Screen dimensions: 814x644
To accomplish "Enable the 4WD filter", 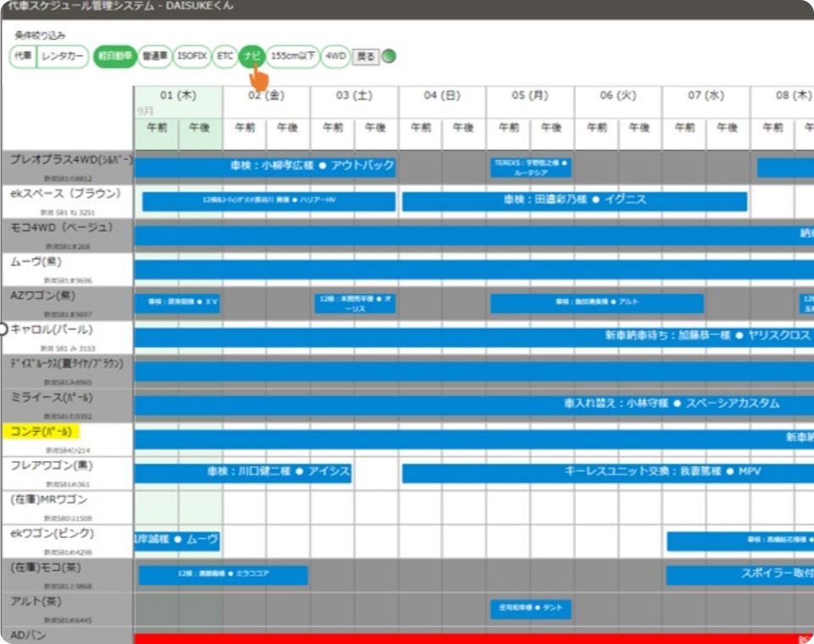I will click(336, 56).
